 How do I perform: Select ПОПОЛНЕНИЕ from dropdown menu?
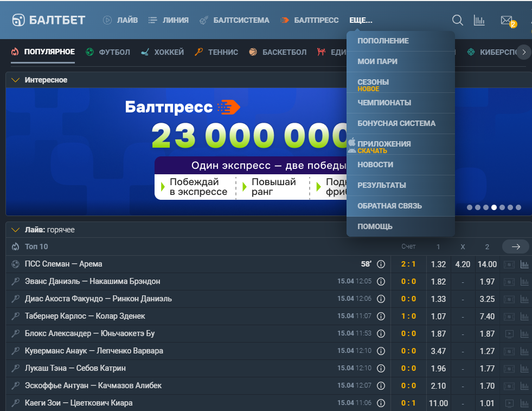click(x=401, y=41)
